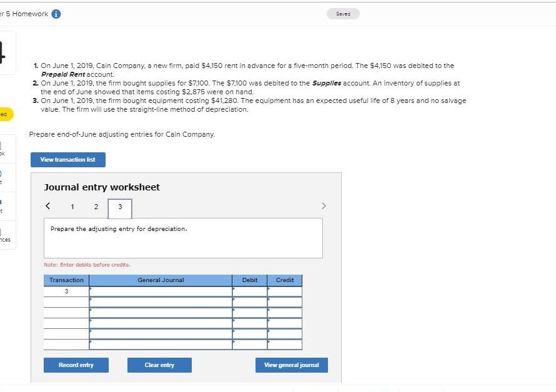Select journal entry tab 3
The height and width of the screenshot is (392, 556).
pos(120,208)
